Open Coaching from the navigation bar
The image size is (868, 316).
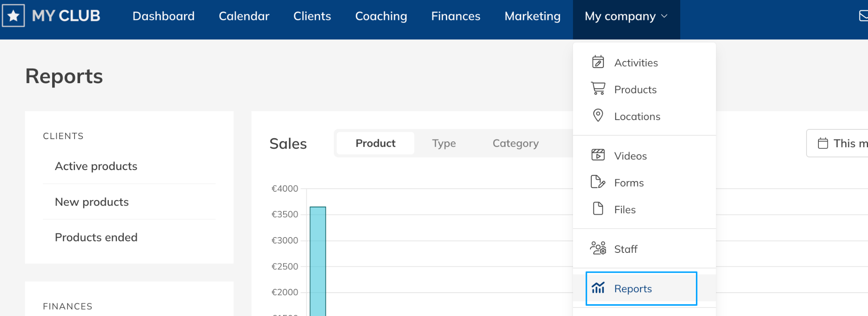[x=381, y=16]
